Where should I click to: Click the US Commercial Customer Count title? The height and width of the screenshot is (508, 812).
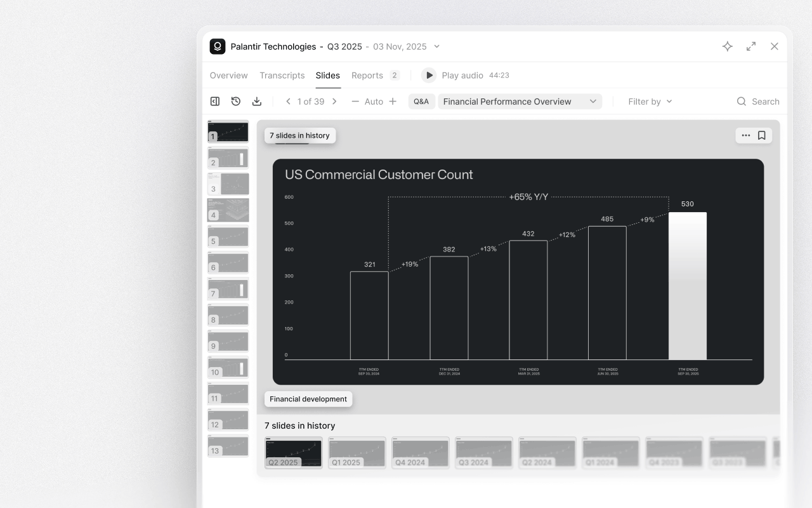pyautogui.click(x=379, y=175)
